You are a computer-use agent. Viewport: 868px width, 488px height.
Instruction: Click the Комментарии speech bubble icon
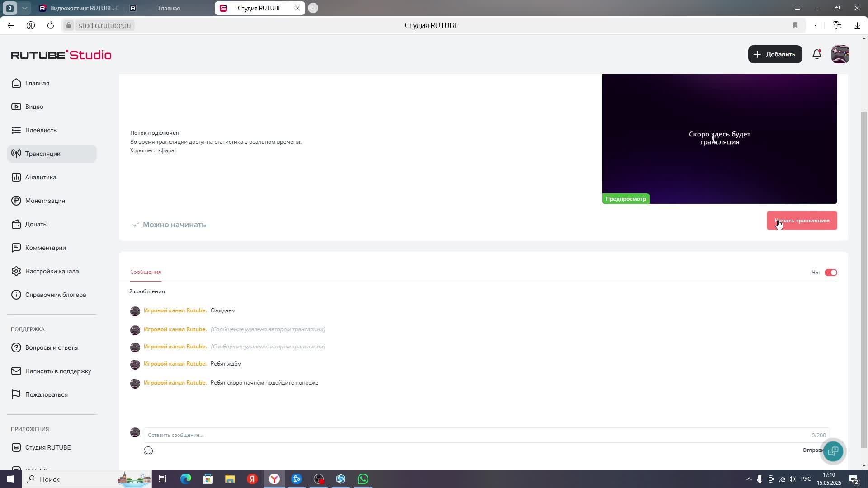pos(16,248)
